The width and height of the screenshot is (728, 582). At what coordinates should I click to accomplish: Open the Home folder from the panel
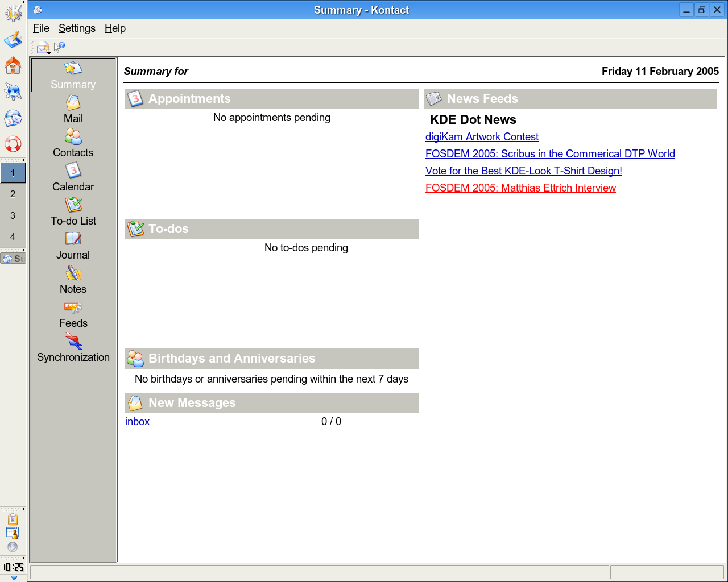(x=13, y=65)
